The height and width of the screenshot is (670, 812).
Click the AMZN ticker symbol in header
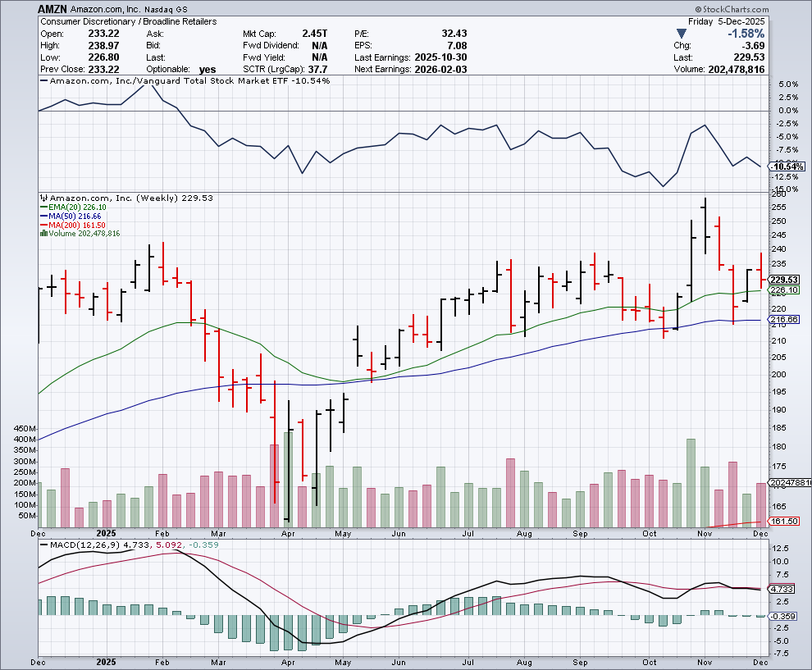(x=54, y=9)
